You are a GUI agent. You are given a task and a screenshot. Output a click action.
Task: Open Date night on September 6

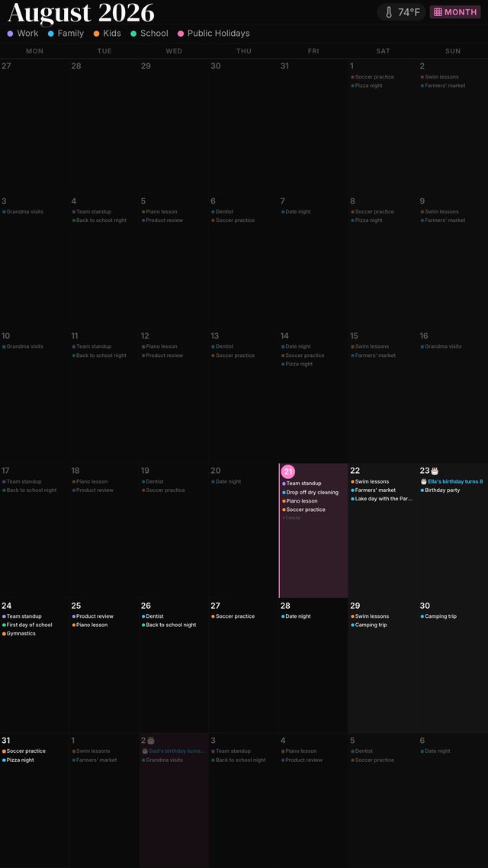point(435,751)
